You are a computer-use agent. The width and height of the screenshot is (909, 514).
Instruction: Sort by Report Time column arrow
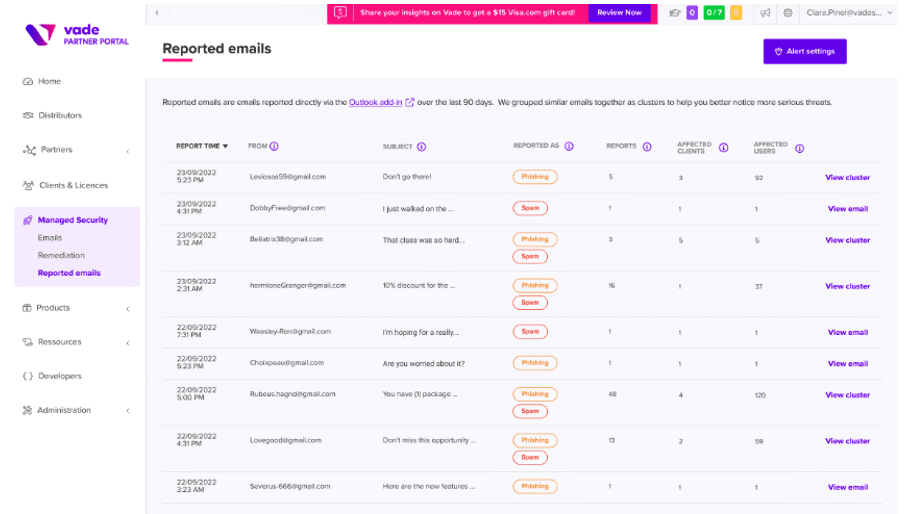point(225,147)
